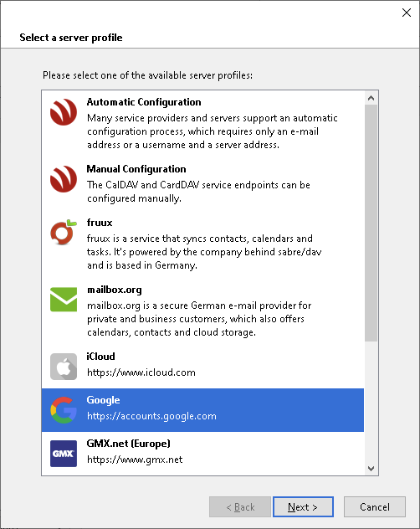420x529 pixels.
Task: Click the green mailbox.org envelope icon
Action: (64, 300)
